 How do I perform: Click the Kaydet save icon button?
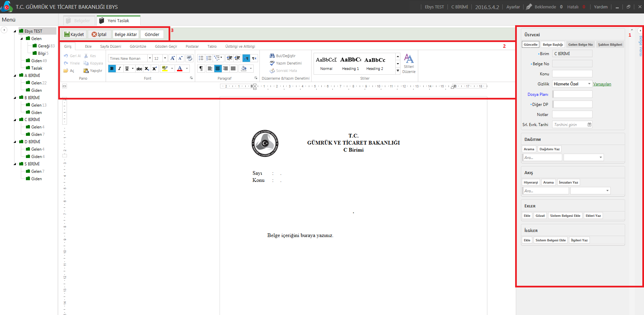click(x=74, y=34)
